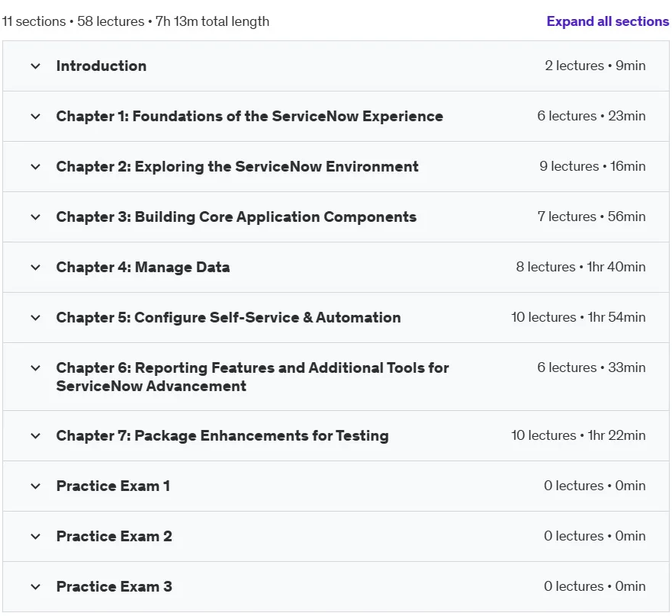Viewport: 672px width, 616px height.
Task: Open Chapter 5 chevron icon
Action: pos(36,318)
